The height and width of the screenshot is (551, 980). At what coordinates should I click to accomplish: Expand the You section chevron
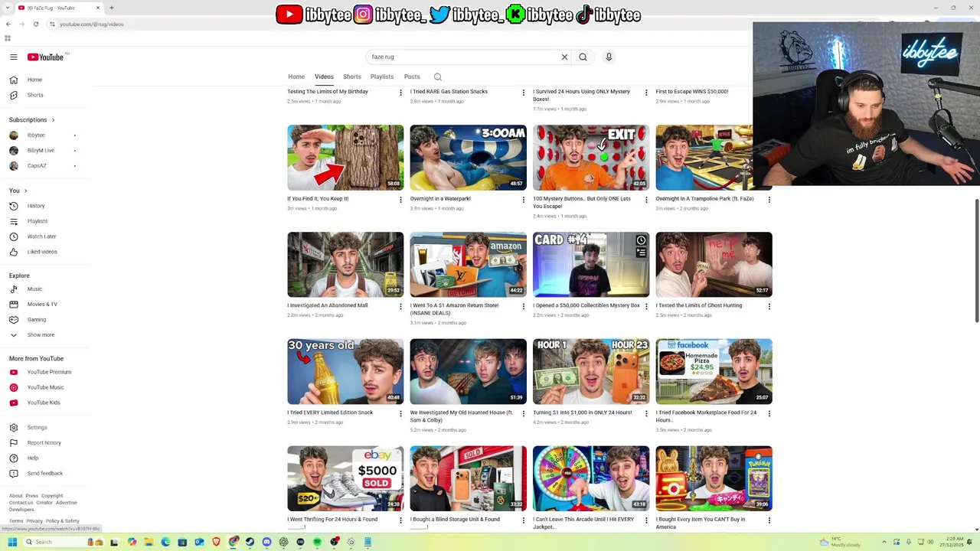[25, 191]
